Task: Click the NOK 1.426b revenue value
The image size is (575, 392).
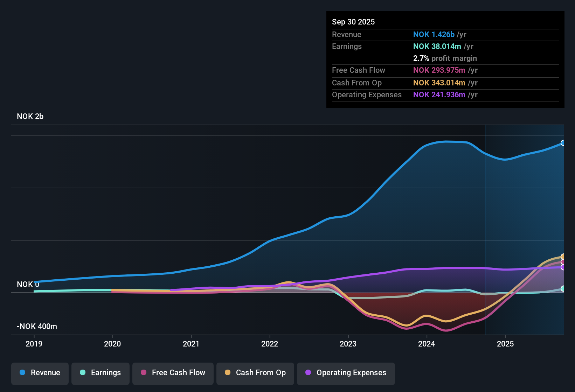Action: (434, 34)
